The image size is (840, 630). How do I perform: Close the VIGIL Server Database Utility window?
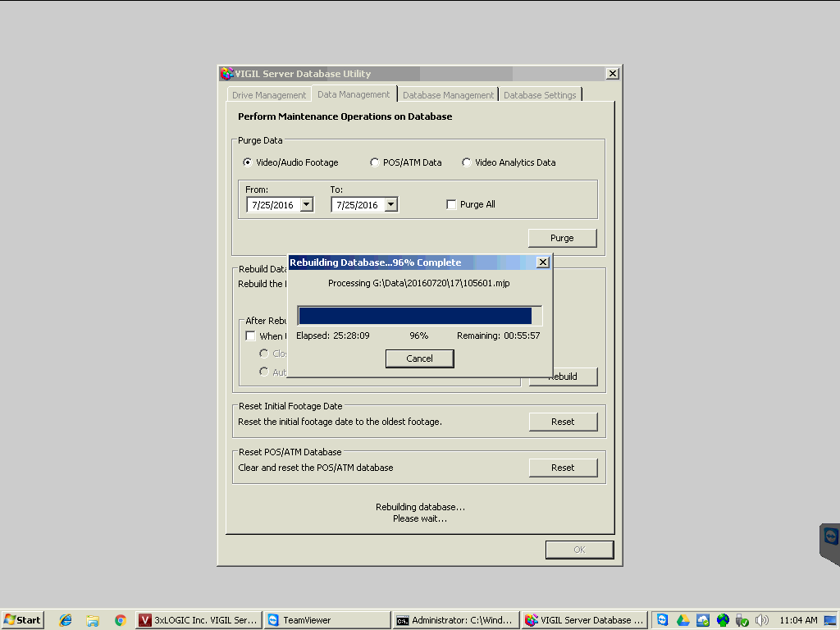tap(612, 73)
